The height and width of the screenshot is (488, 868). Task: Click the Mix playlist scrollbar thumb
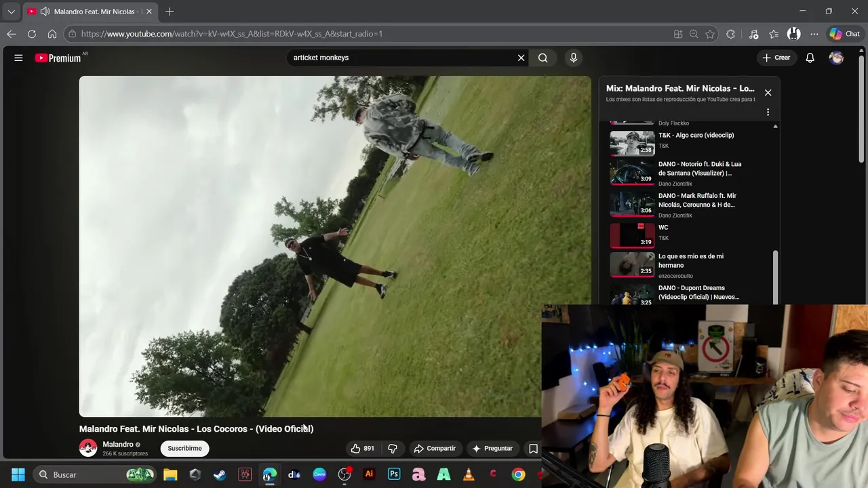(x=775, y=277)
